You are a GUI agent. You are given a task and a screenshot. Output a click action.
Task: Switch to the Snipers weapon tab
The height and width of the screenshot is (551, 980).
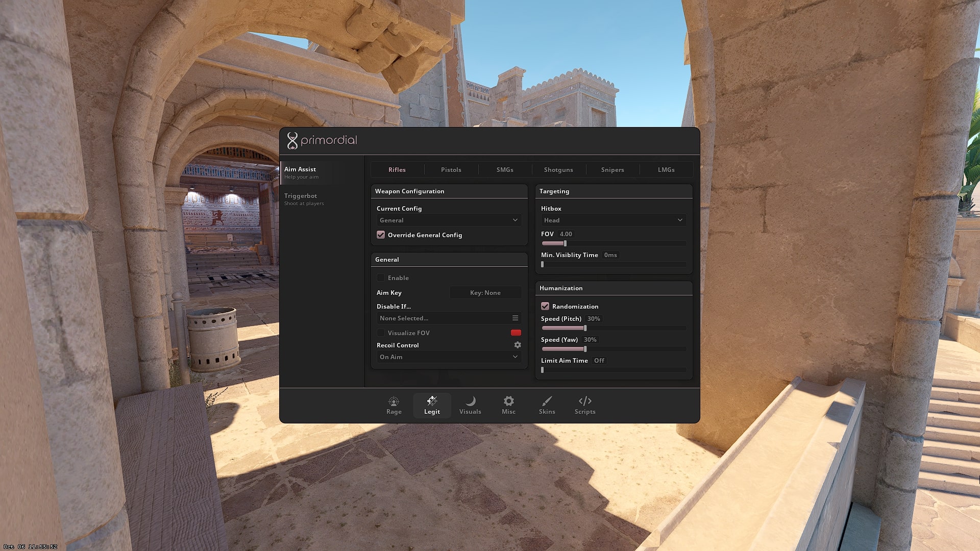click(x=612, y=169)
